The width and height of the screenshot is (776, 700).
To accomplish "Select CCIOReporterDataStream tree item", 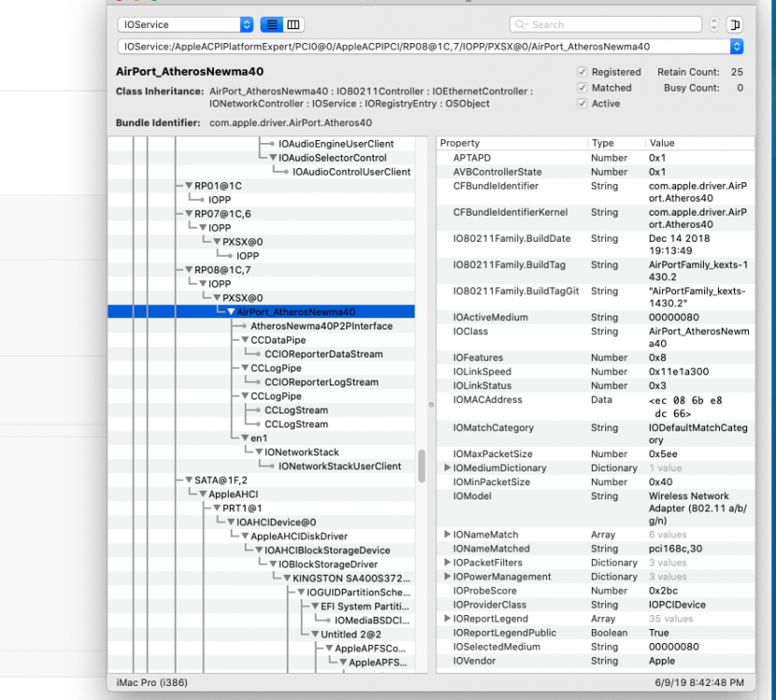I will [x=324, y=355].
